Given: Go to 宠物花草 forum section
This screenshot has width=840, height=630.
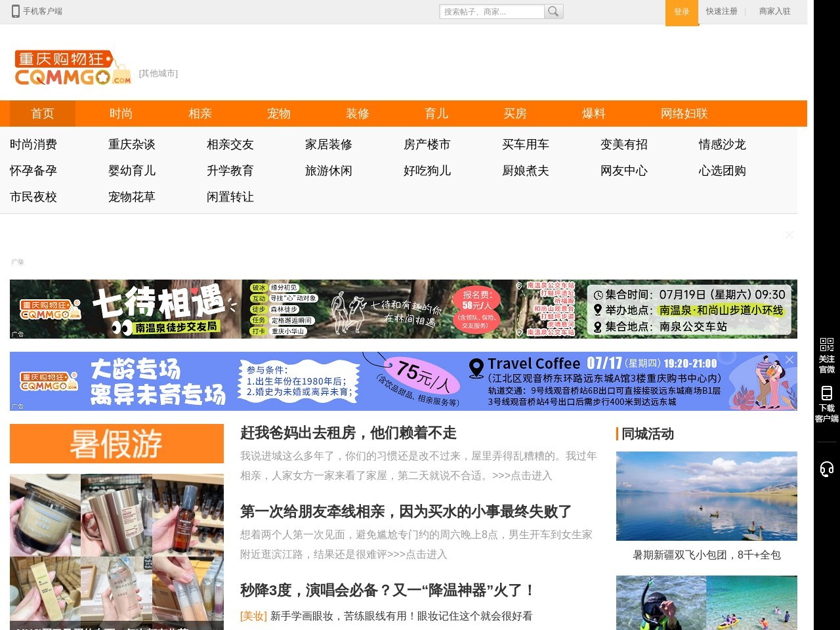Looking at the screenshot, I should coord(132,197).
